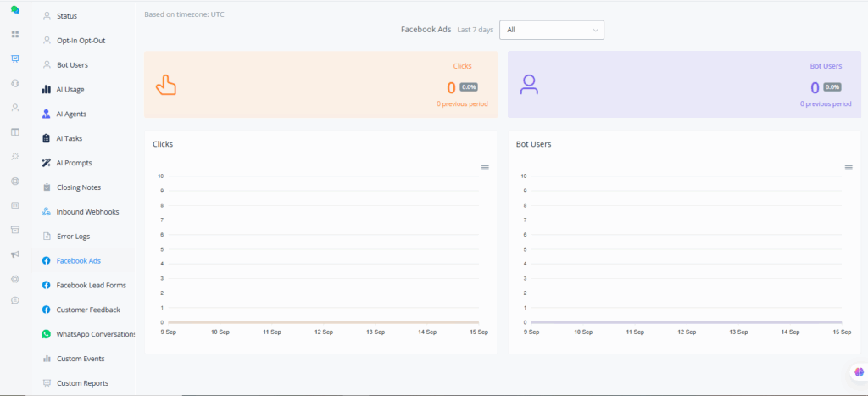Open the dashboard grid icon
This screenshot has width=868, height=396.
[x=14, y=35]
